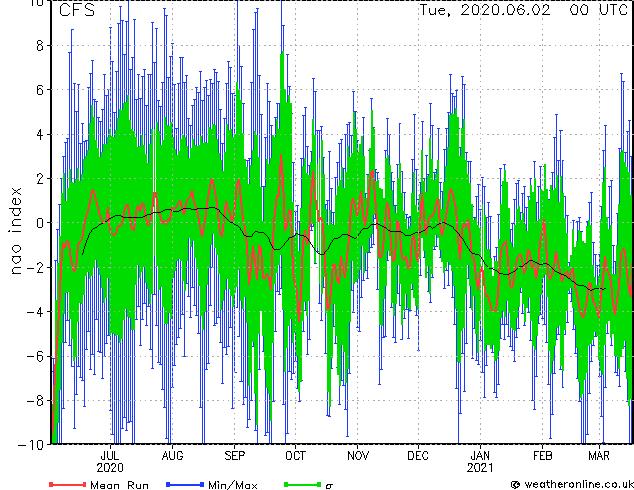Click the CFS model title label
This screenshot has width=634, height=490.
tap(77, 10)
